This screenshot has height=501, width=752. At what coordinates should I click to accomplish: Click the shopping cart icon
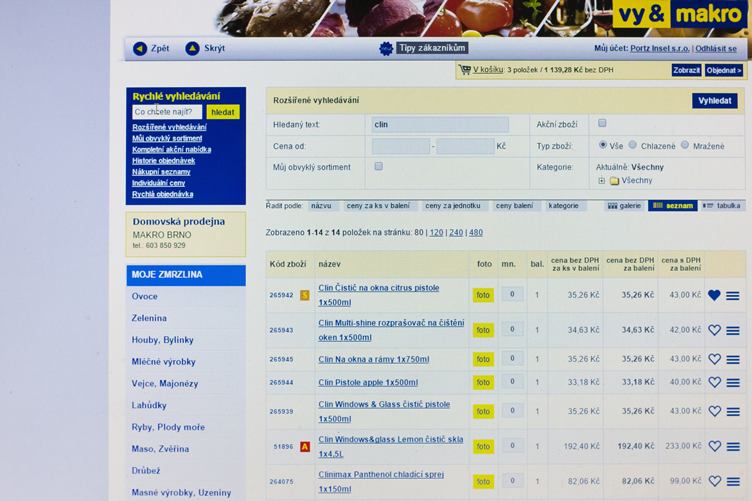[464, 70]
